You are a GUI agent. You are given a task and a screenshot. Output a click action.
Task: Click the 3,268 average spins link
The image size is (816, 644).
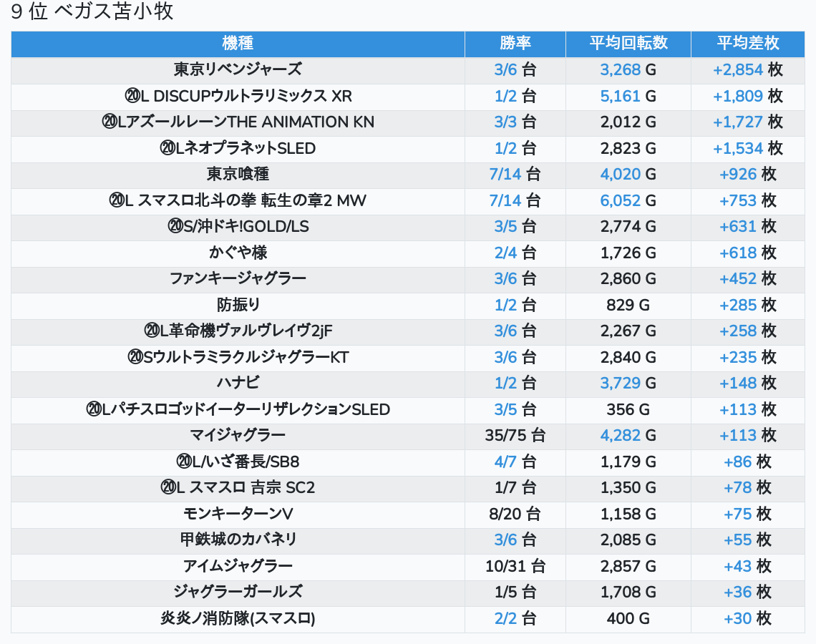(x=620, y=70)
